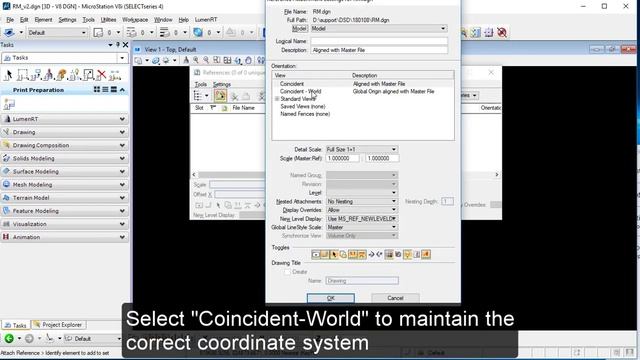Select Coincident orientation row
This screenshot has height=360, width=640.
[x=363, y=84]
